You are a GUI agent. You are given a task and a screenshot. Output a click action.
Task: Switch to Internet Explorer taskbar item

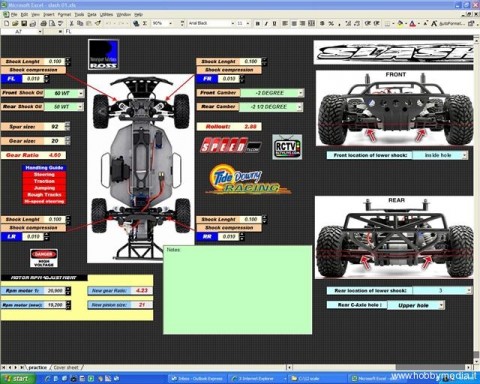[257, 379]
